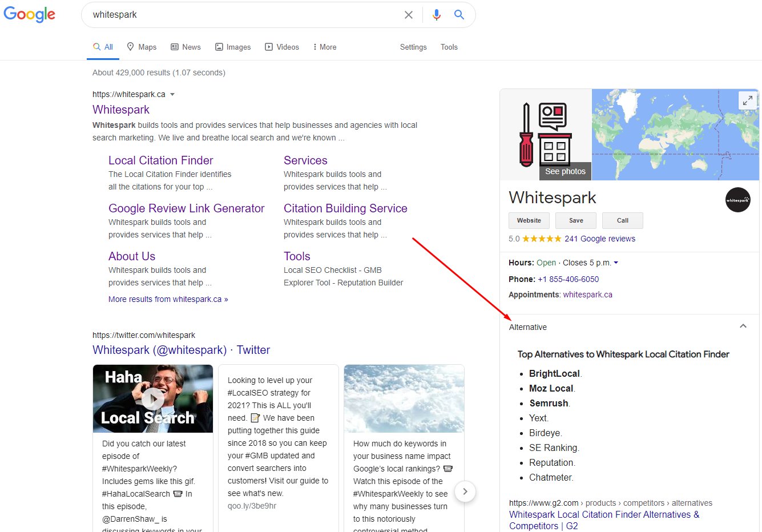Collapse the Alternative section
This screenshot has width=762, height=532.
[x=743, y=327]
